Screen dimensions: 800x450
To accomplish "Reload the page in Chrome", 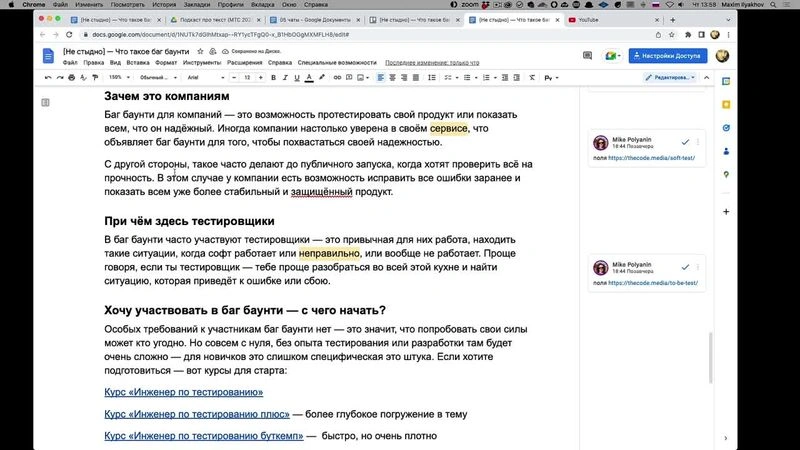I will (x=69, y=35).
